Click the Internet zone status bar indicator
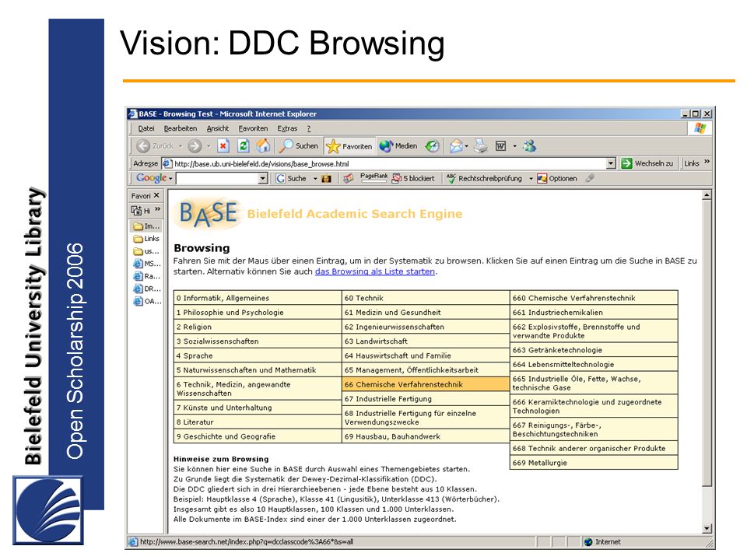Screen dimensions: 747x560 602,542
